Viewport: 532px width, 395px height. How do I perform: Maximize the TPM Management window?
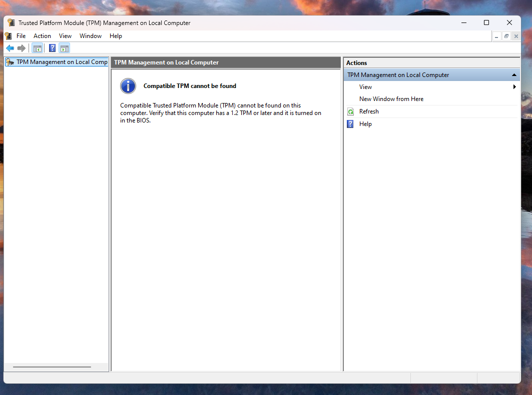[486, 22]
